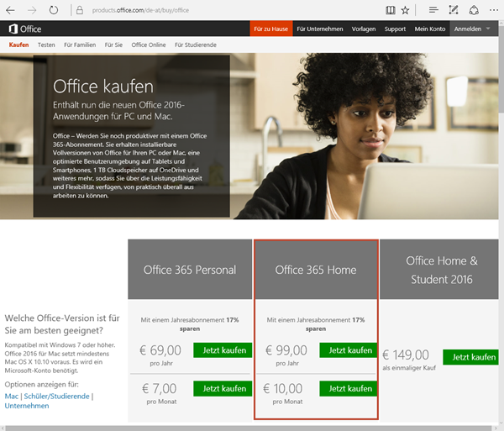
Task: Select the Kaufen sub-navigation tab
Action: [x=19, y=45]
